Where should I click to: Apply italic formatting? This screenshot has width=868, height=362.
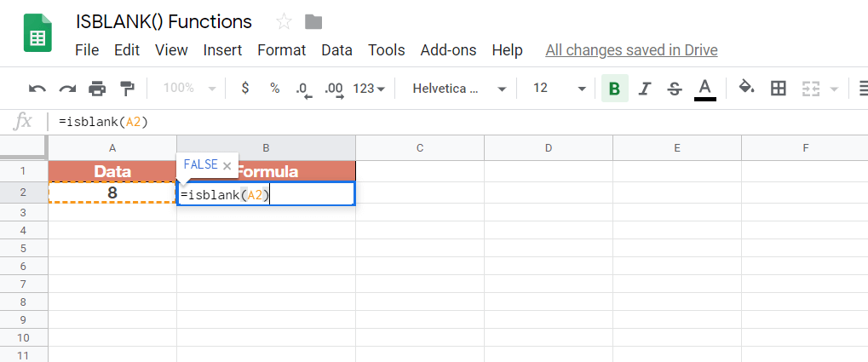click(x=644, y=89)
